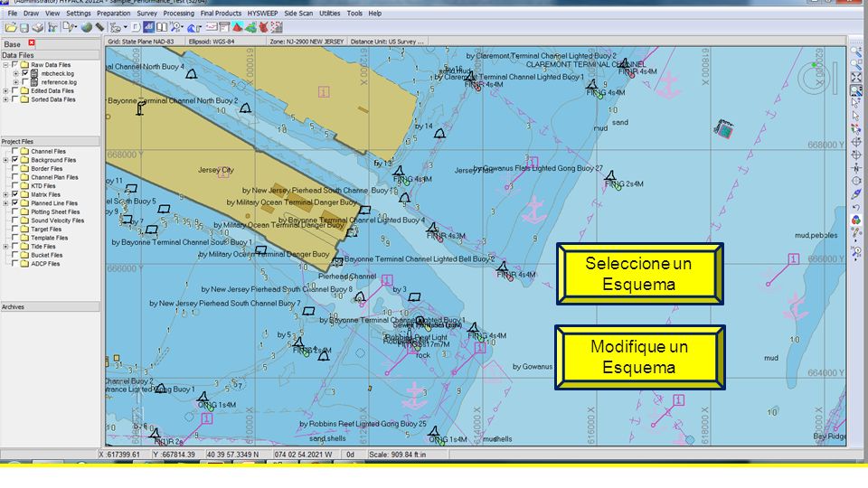Screen dimensions: 868x488
Task: Click the print icon in toolbar
Action: pyautogui.click(x=38, y=27)
